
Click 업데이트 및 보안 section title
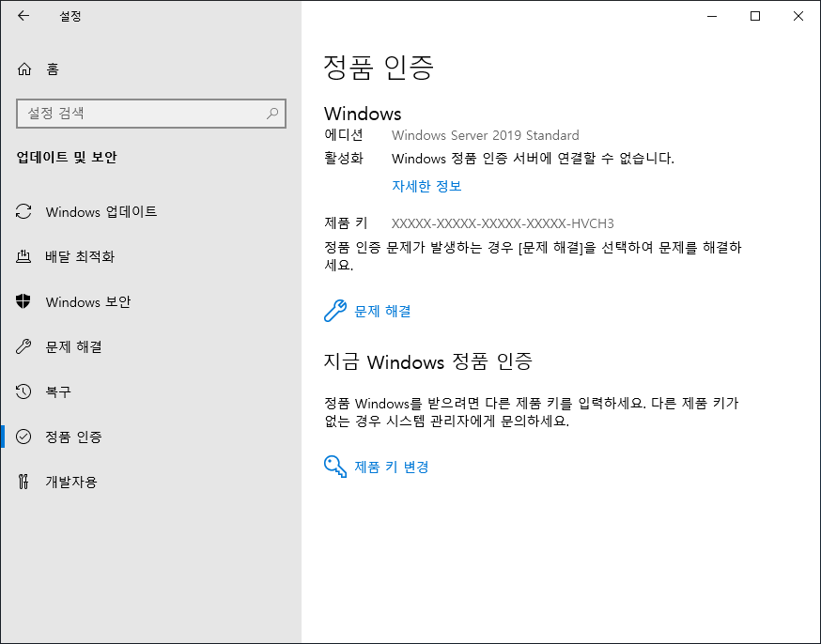pos(67,157)
